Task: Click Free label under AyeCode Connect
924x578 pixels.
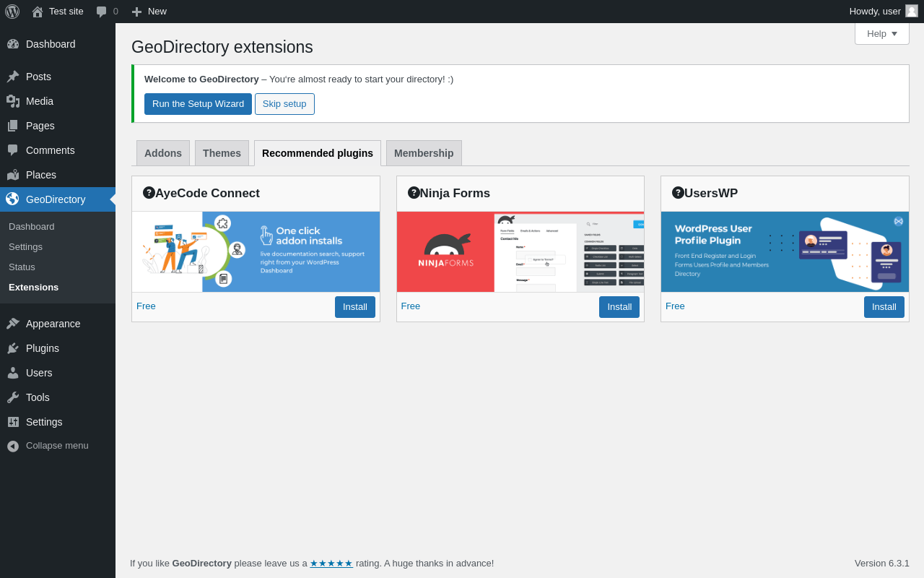Action: 146,306
